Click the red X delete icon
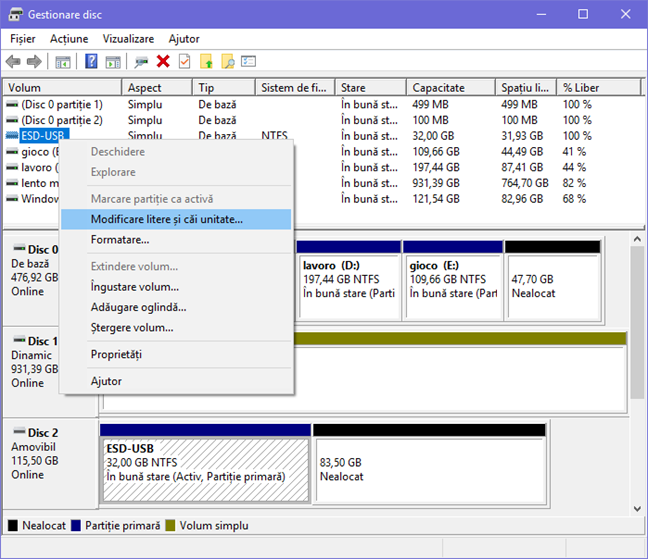 [163, 62]
